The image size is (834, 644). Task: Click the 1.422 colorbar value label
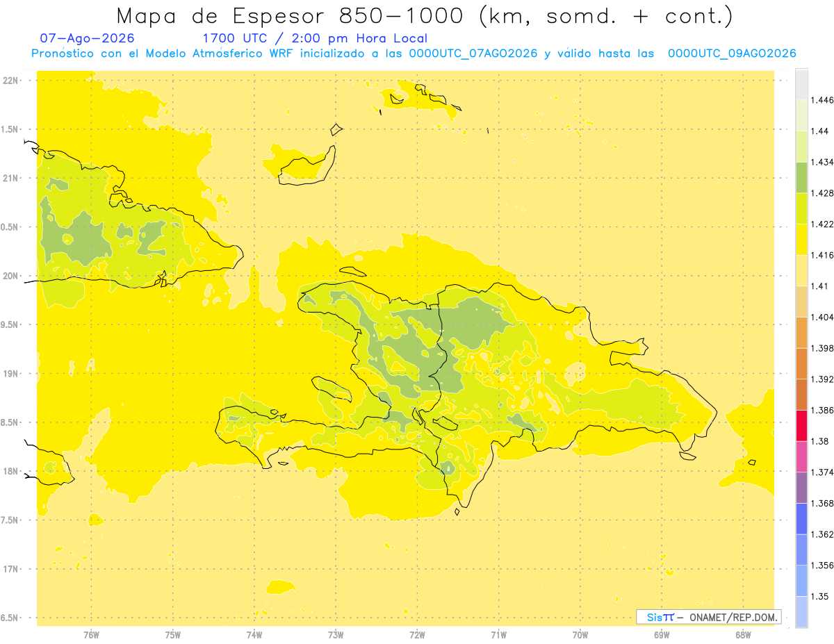[821, 224]
